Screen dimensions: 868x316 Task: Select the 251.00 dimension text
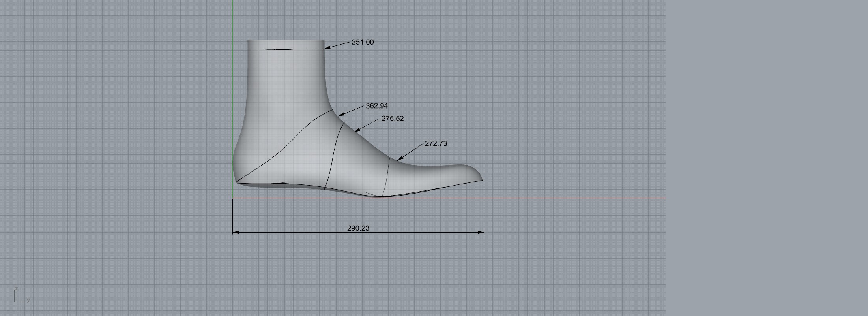coord(362,42)
